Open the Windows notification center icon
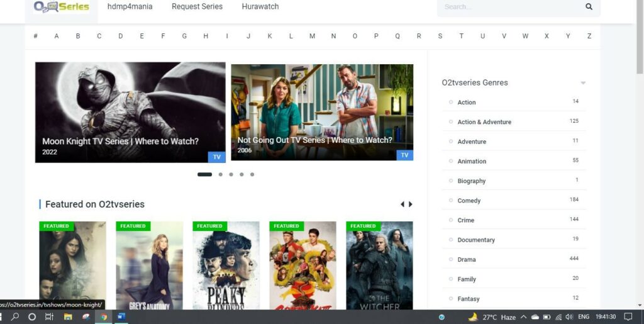 coord(628,317)
